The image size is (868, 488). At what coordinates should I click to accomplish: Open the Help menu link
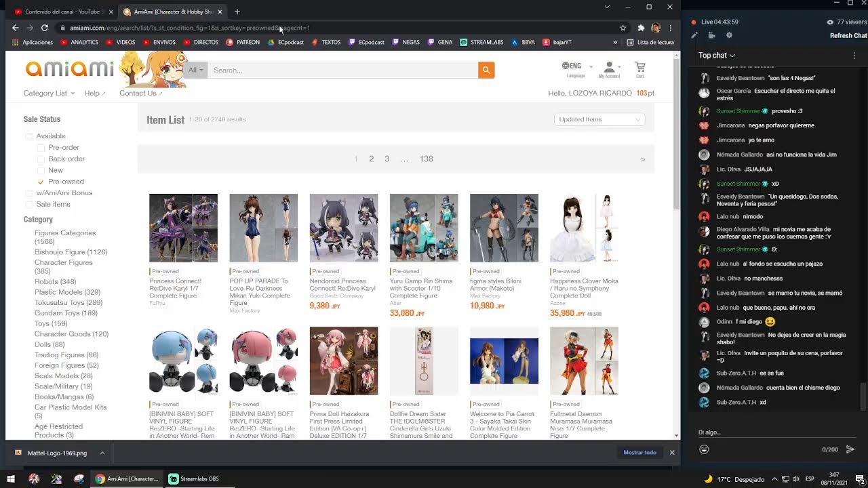[95, 93]
